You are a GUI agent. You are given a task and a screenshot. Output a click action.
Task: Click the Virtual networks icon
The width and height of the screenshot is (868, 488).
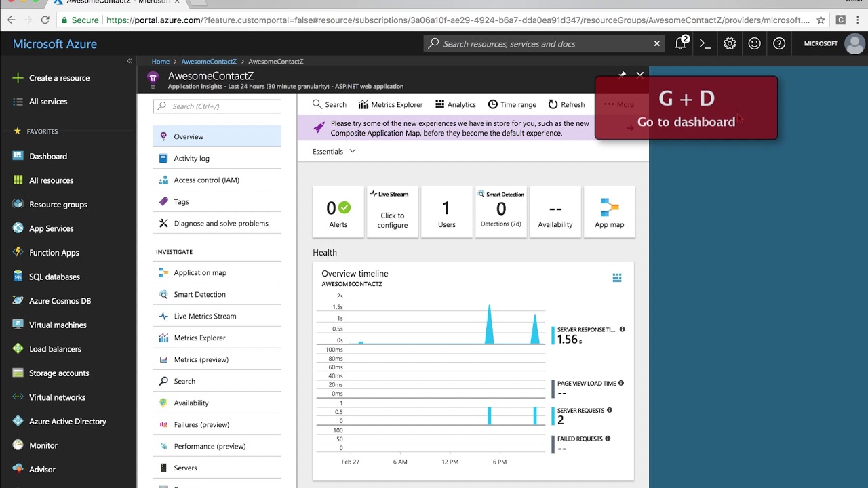[18, 397]
